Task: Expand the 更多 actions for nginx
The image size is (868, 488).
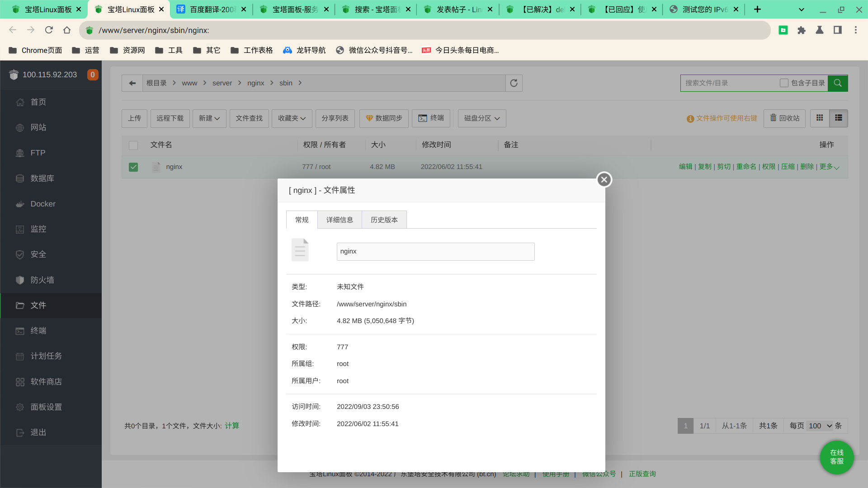Action: 829,167
